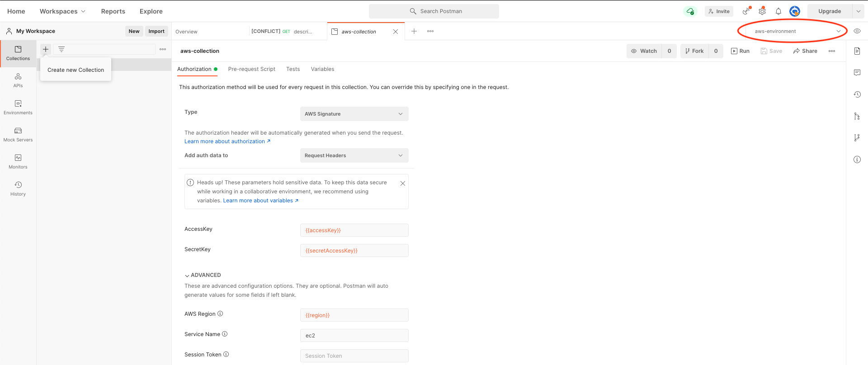Open the Monitors sidebar panel

pos(18,162)
